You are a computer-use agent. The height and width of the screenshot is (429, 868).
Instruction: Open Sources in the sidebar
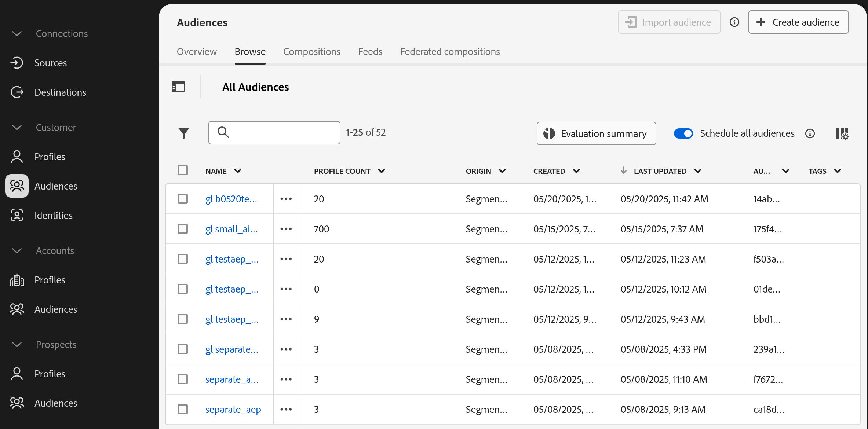pyautogui.click(x=50, y=63)
